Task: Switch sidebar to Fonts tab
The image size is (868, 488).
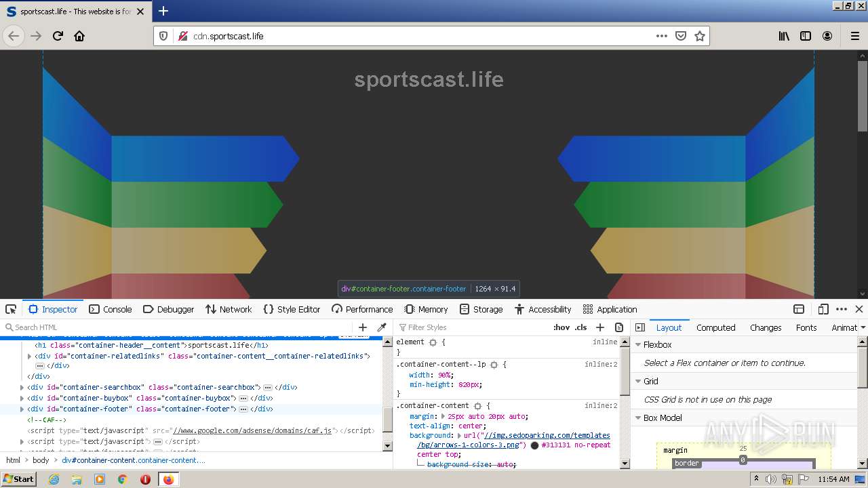Action: coord(806,327)
